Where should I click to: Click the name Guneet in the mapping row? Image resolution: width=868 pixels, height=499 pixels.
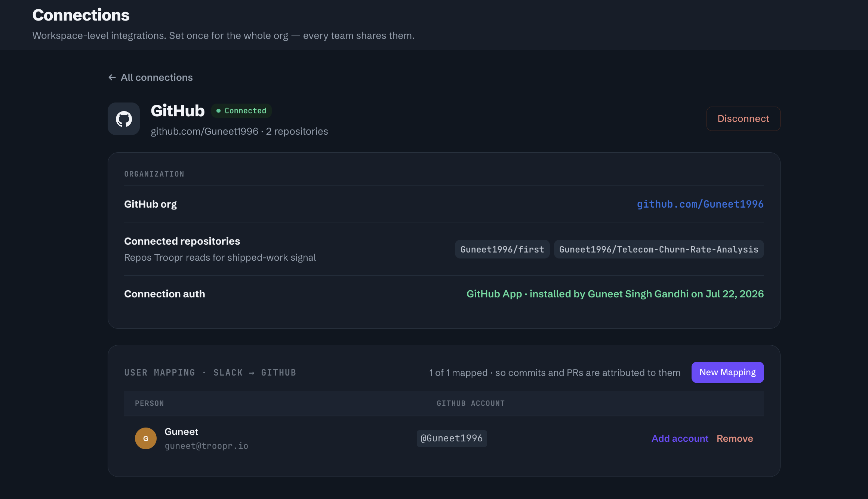(181, 432)
